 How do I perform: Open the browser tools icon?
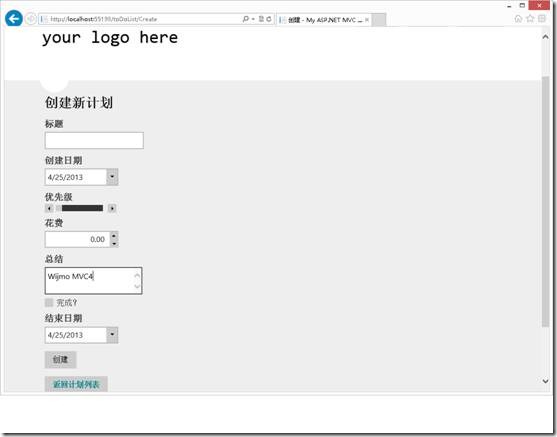tap(542, 19)
